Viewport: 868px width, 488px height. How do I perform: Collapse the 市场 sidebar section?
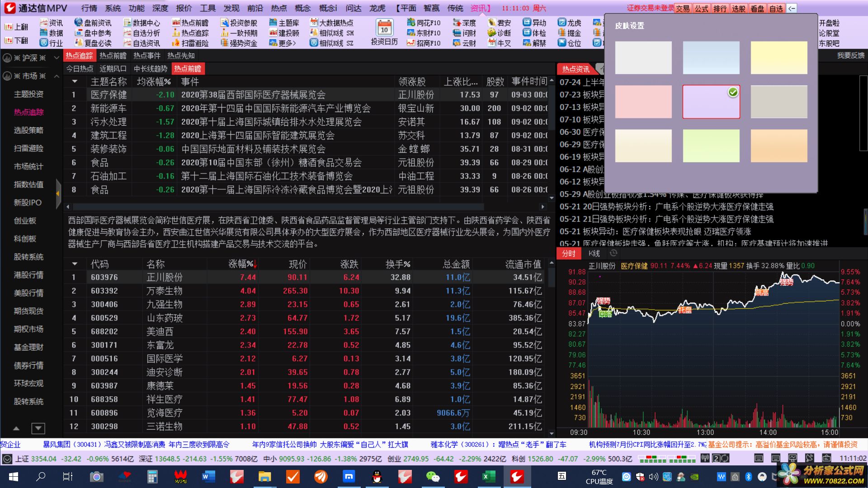coord(57,76)
